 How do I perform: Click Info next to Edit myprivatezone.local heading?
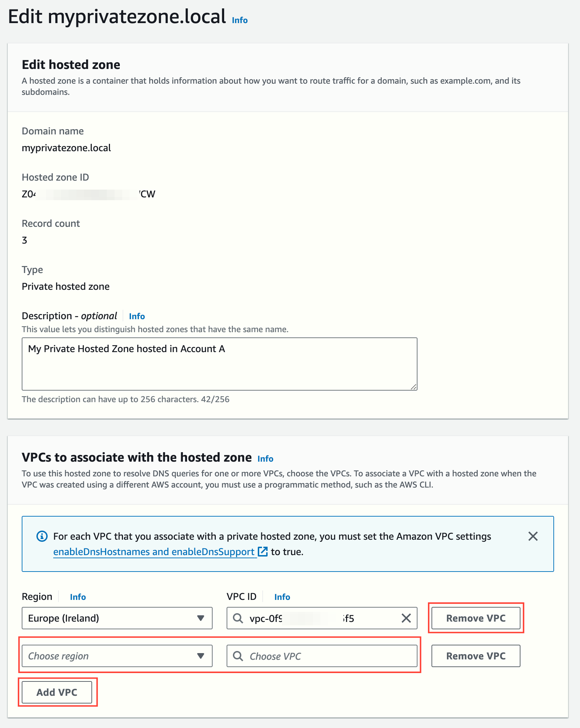(x=239, y=20)
